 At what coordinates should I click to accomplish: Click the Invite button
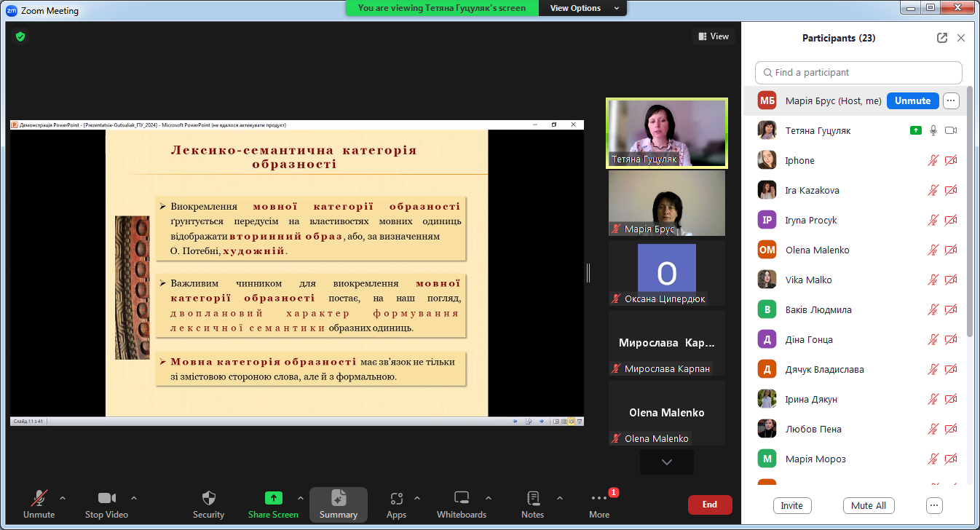click(791, 506)
